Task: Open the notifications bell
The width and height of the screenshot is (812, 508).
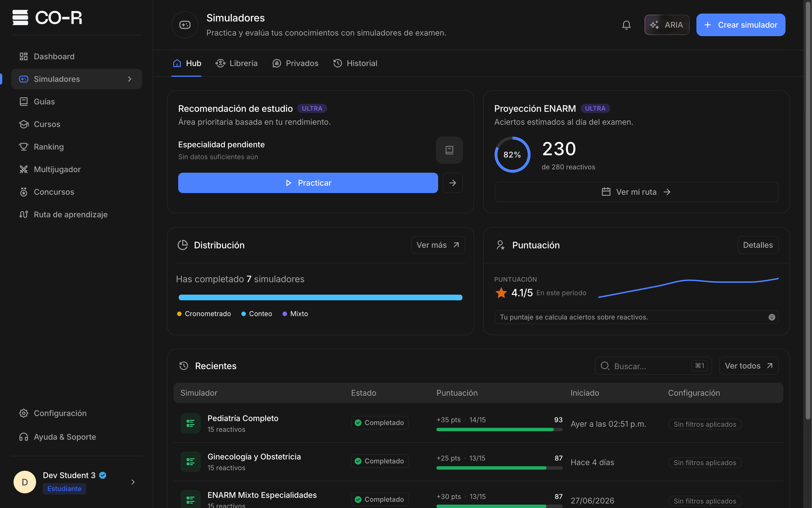Action: coord(626,25)
